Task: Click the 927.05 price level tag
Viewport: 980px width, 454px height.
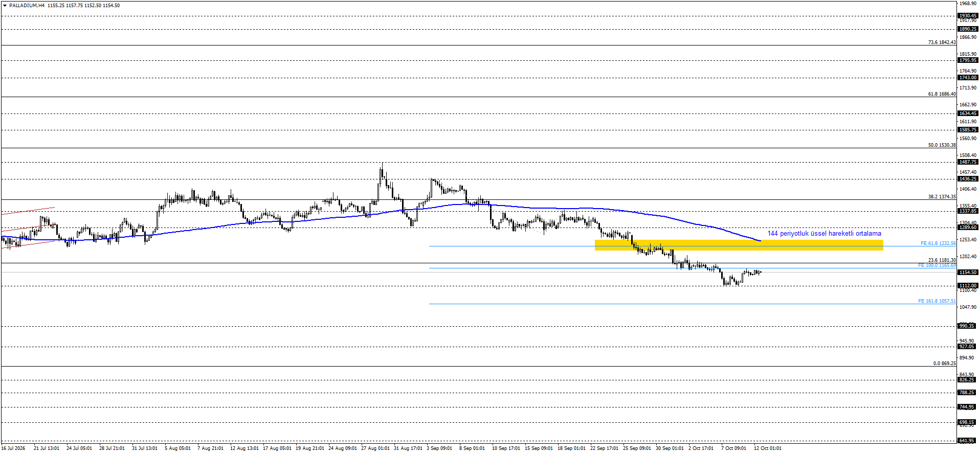Action: (x=968, y=347)
